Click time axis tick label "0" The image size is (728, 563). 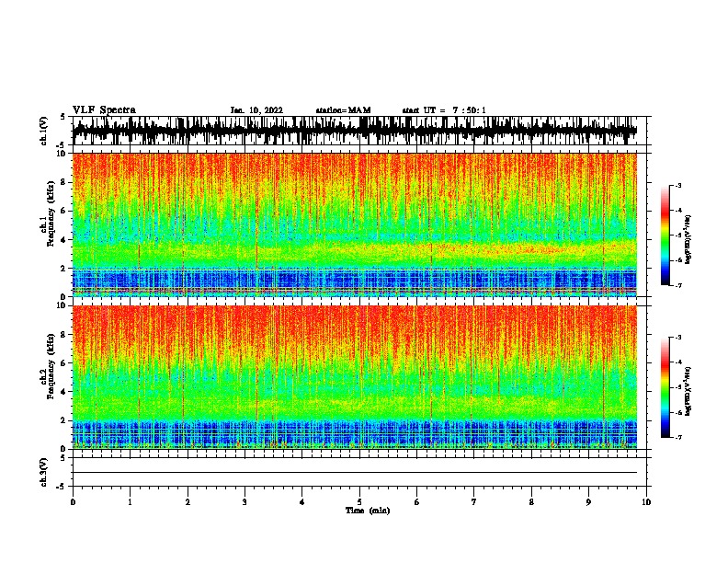tap(73, 502)
